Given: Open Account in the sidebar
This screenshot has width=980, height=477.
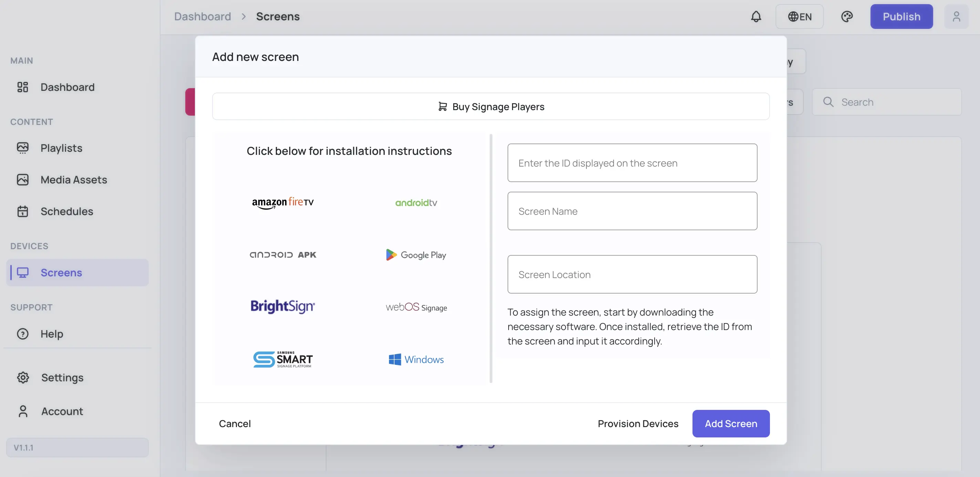Looking at the screenshot, I should 77,411.
